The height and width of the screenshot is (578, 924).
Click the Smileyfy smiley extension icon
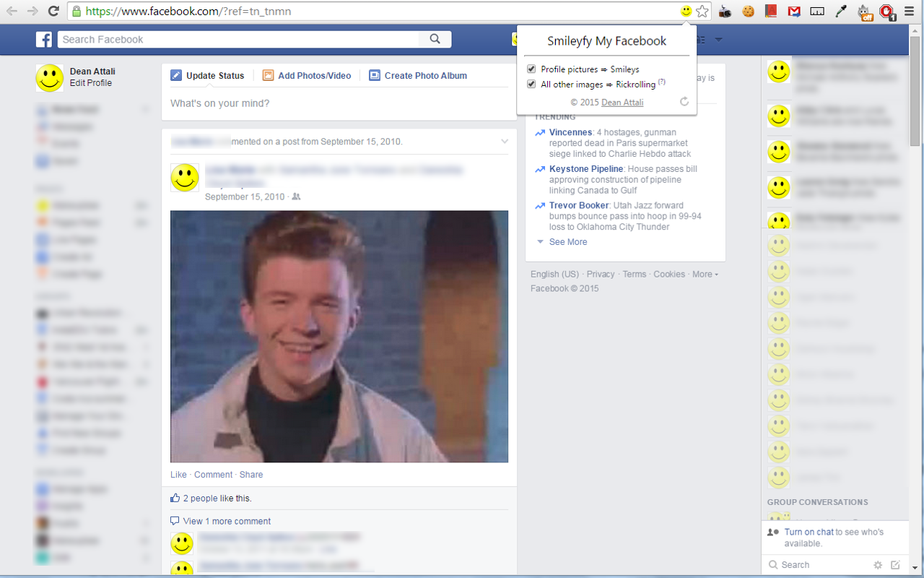[x=686, y=11]
